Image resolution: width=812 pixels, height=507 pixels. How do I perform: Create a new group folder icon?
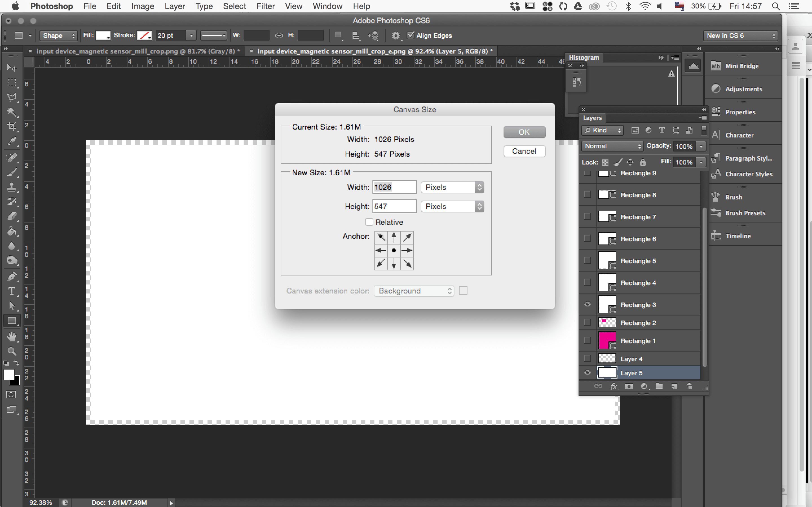click(659, 386)
